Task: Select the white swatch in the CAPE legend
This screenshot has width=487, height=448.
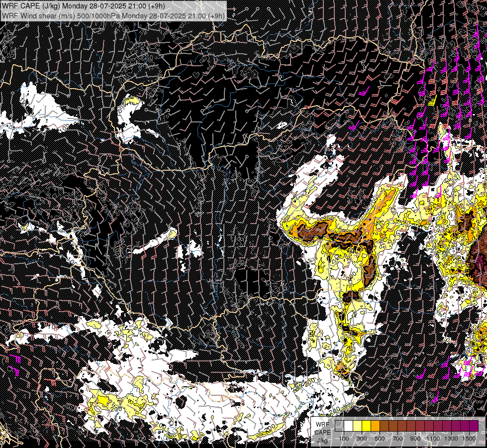Action: 349,426
